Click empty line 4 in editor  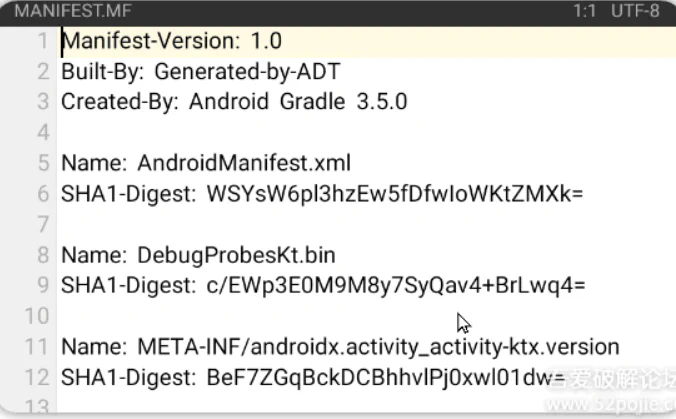(x=366, y=133)
